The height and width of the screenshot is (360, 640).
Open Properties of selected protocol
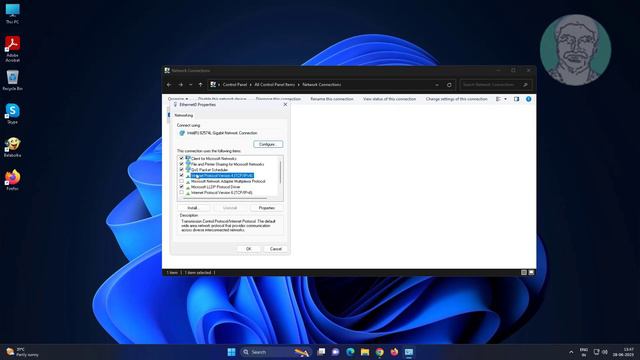tap(267, 208)
